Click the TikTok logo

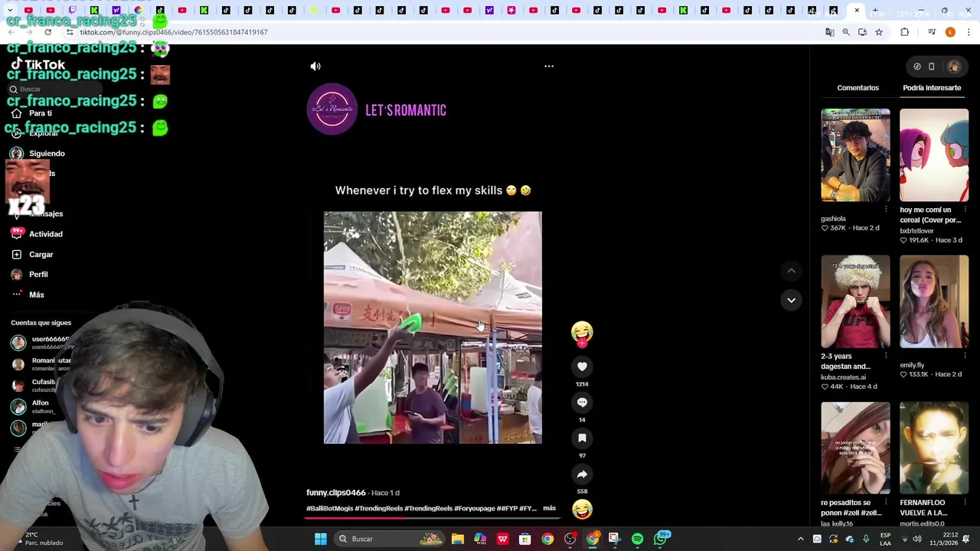tap(38, 65)
